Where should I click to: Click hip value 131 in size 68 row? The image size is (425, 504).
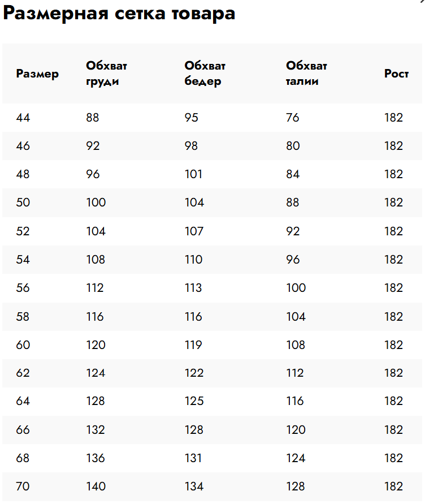193,458
